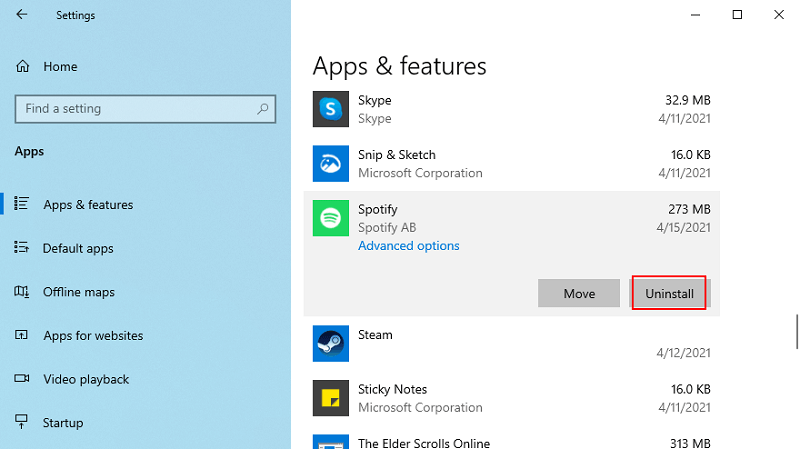Screen dimensions: 800x449
Task: Click the Home icon in sidebar
Action: tap(22, 66)
